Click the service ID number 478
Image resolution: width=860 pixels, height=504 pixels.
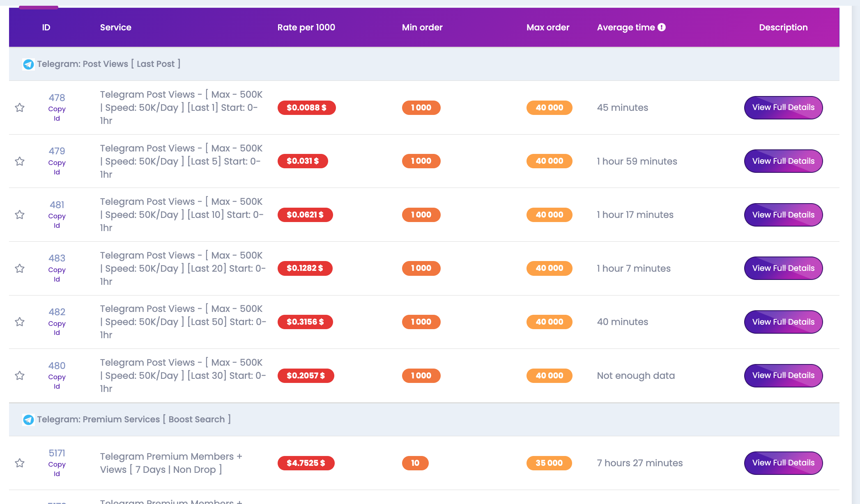point(57,98)
